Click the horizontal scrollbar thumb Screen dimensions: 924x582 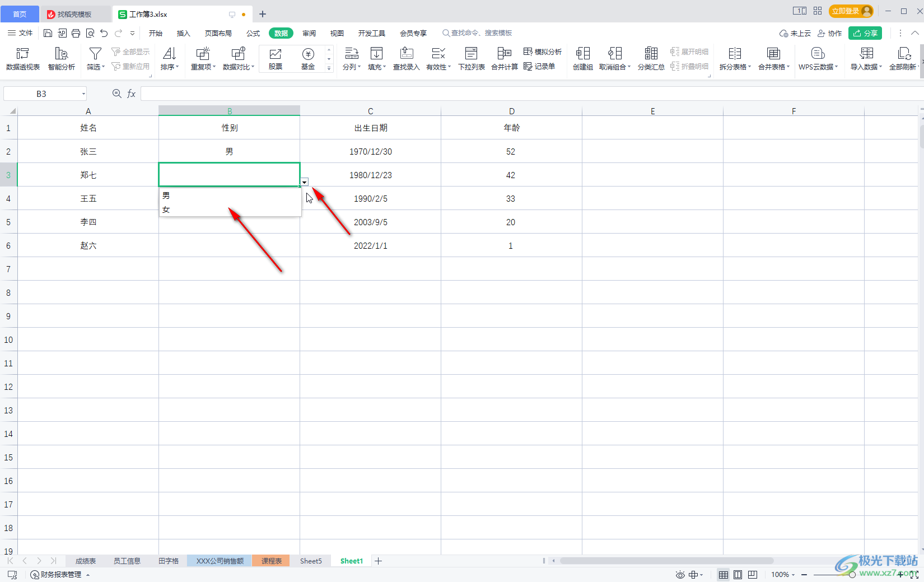click(666, 561)
